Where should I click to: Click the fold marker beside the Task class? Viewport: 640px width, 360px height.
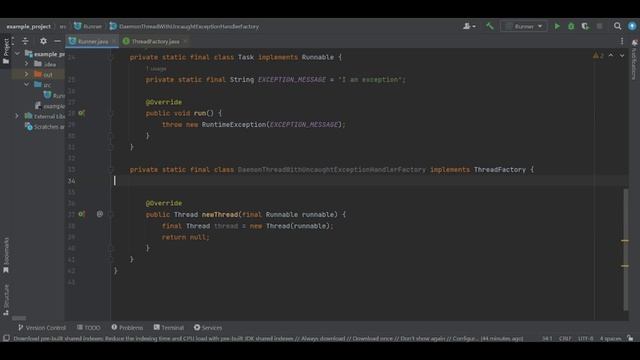click(111, 58)
